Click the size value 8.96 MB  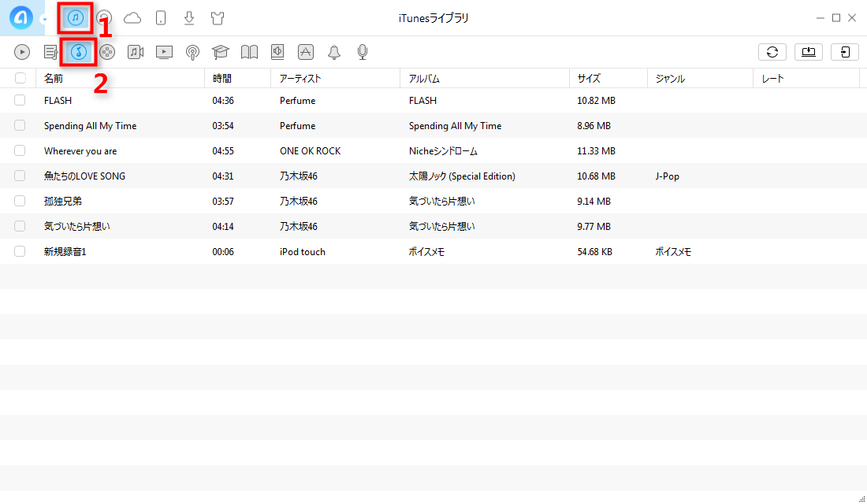(x=594, y=126)
